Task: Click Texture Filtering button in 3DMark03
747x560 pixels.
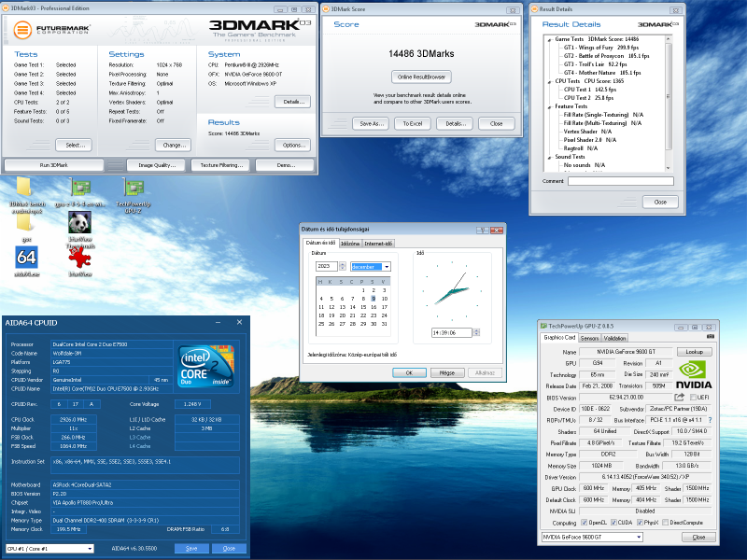Action: click(221, 165)
